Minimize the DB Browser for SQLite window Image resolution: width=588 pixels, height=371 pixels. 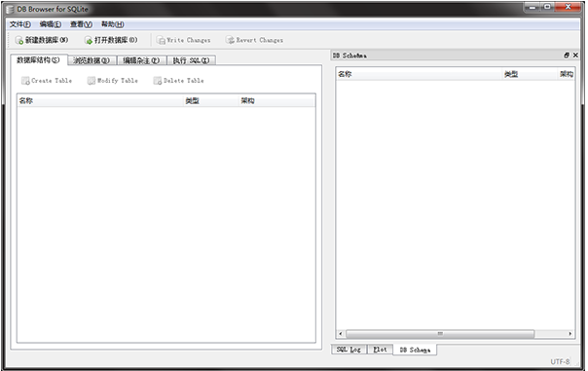click(x=532, y=7)
